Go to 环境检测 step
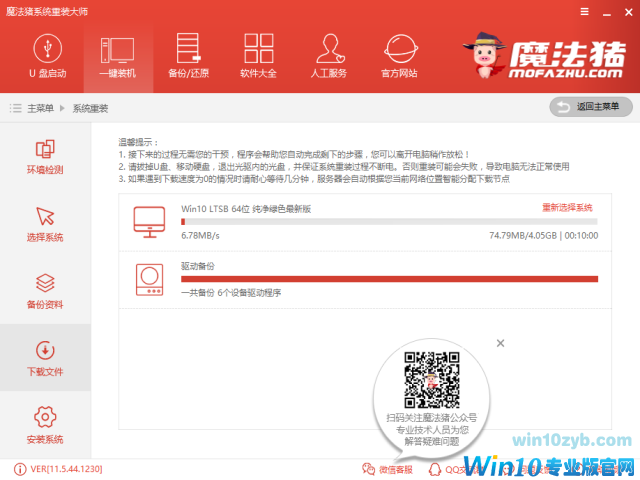The height and width of the screenshot is (480, 640). (45, 157)
